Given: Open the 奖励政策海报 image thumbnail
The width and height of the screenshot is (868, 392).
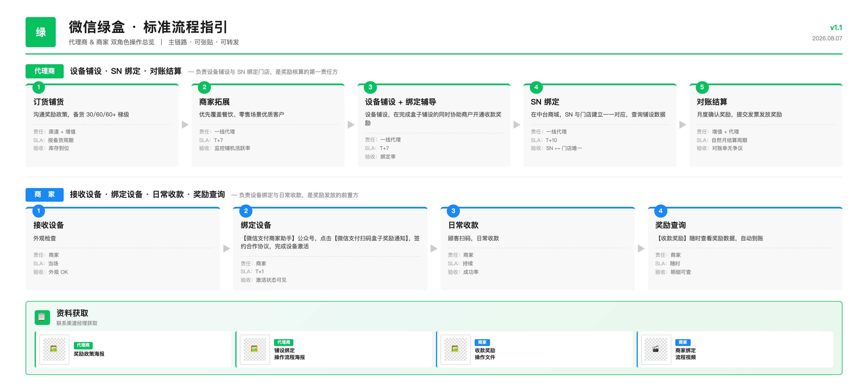Looking at the screenshot, I should (x=54, y=349).
